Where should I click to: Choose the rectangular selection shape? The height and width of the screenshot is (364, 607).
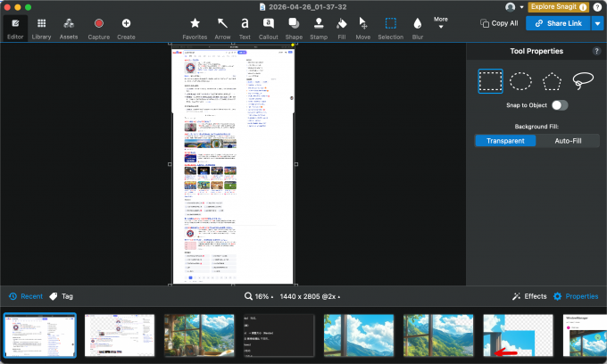(x=490, y=81)
